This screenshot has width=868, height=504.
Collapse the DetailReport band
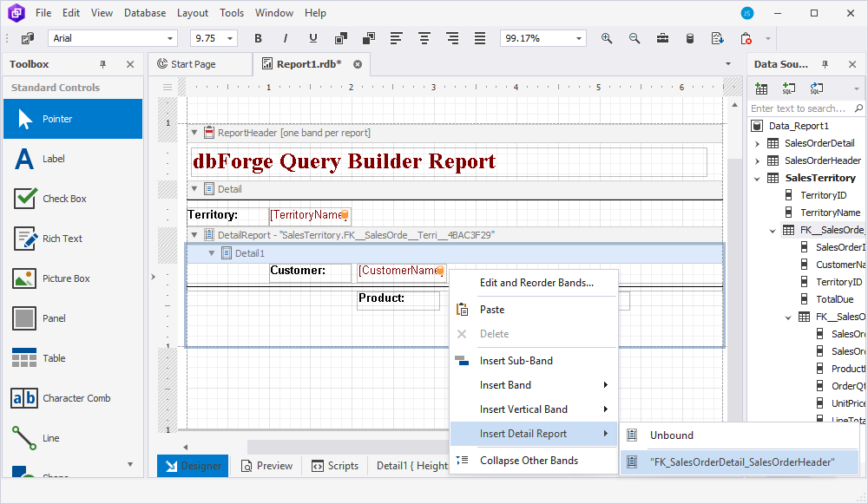pyautogui.click(x=194, y=234)
